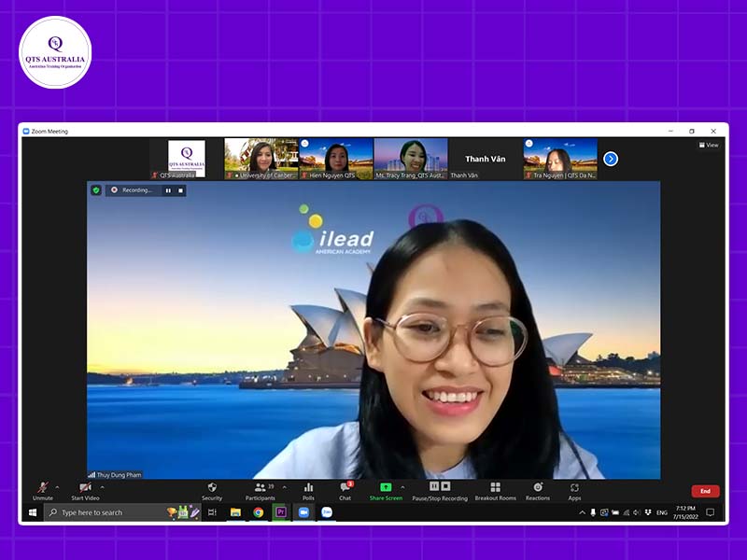Select the University of Canberra participant thumbnail
747x560 pixels.
[x=261, y=159]
